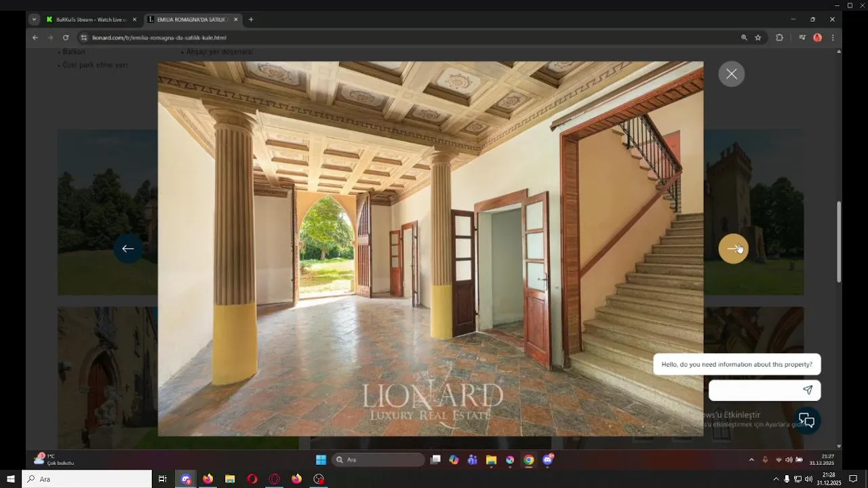Viewport: 868px width, 488px height.
Task: Open the Chrome three-dot menu
Action: point(833,38)
